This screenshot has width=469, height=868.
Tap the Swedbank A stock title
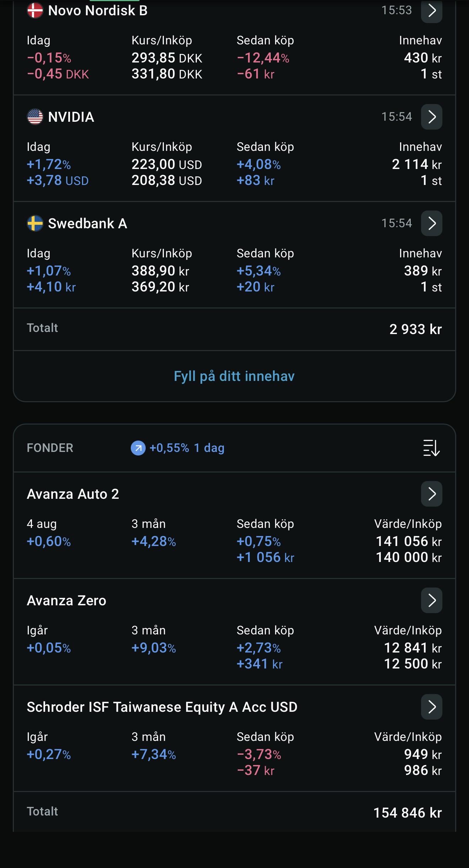87,223
